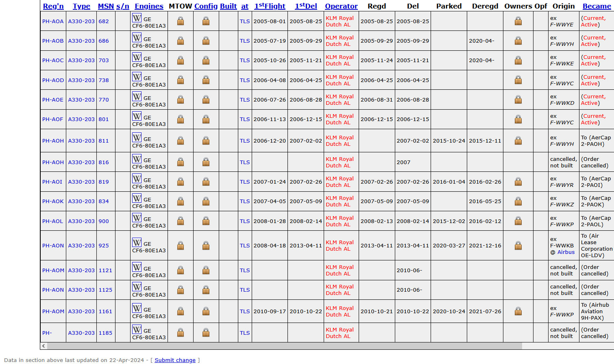The width and height of the screenshot is (614, 364).
Task: Open Wikipedia engine icon in PH-AOA row
Action: point(137,18)
